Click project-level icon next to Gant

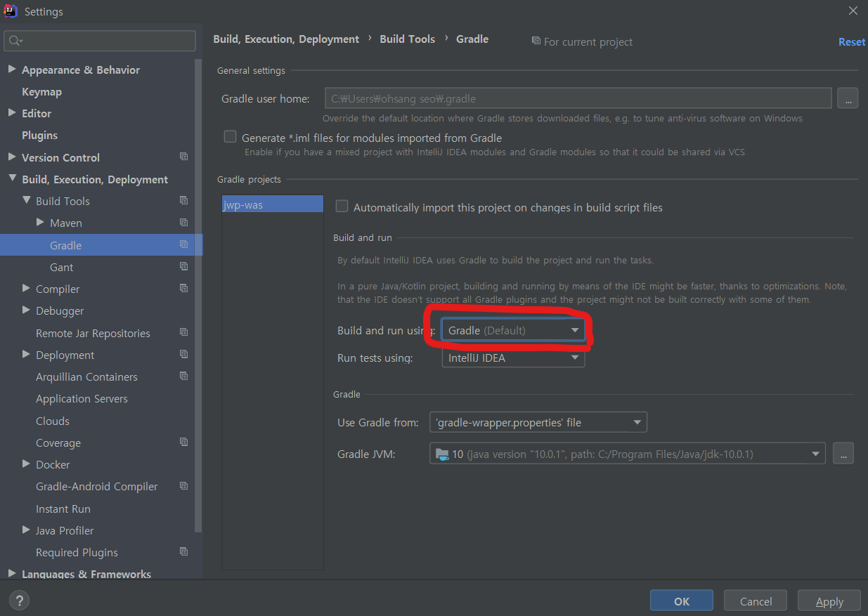[x=183, y=266]
